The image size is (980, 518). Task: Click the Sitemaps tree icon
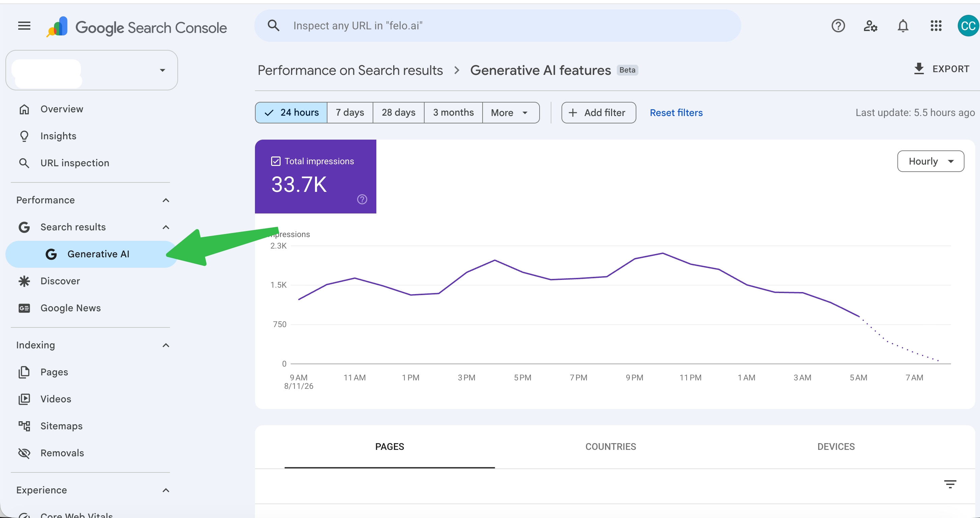point(24,426)
